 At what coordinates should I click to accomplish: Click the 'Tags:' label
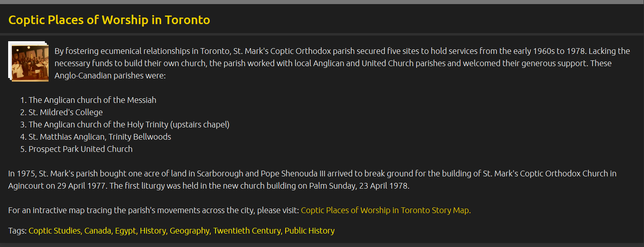point(17,231)
